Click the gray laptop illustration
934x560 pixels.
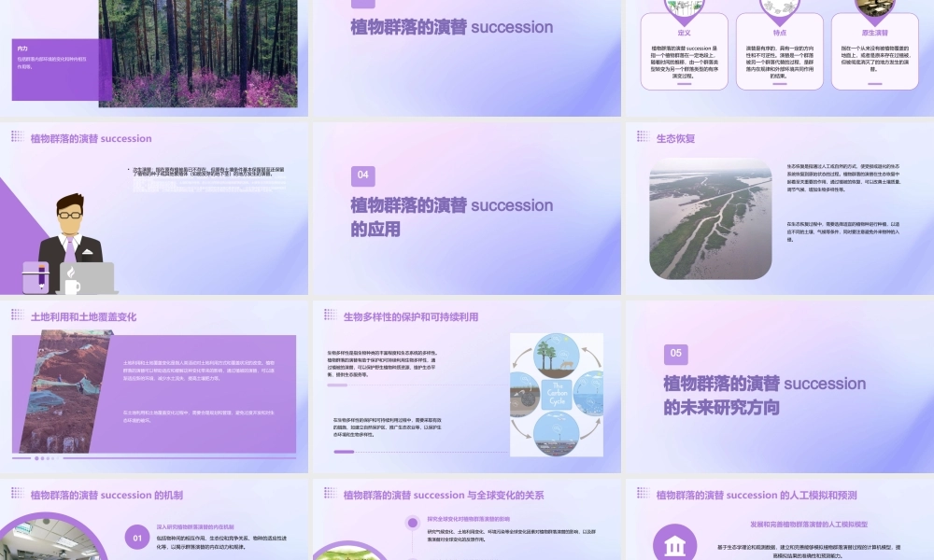(89, 277)
